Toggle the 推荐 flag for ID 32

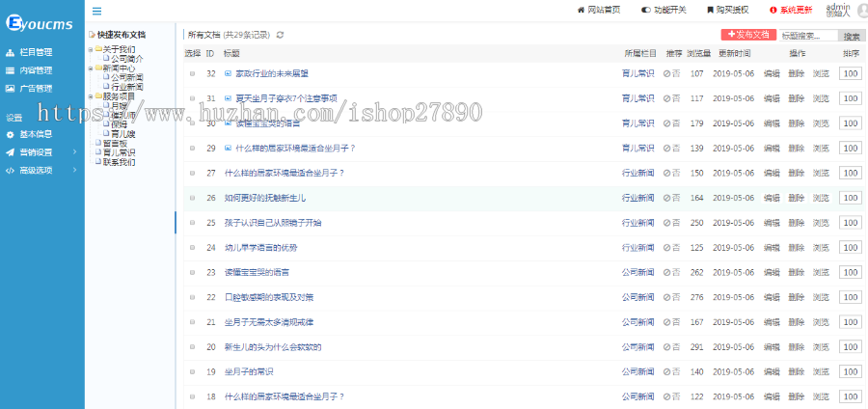pos(672,73)
